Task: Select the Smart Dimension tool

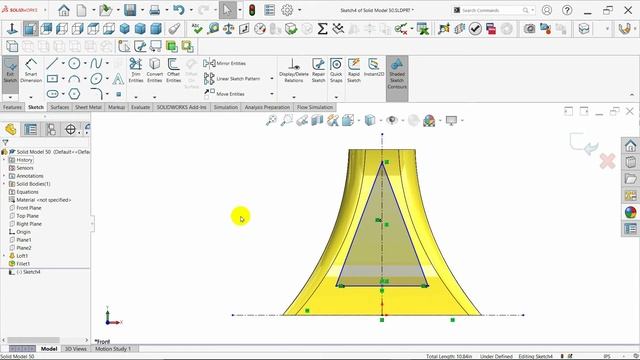Action: (31, 71)
